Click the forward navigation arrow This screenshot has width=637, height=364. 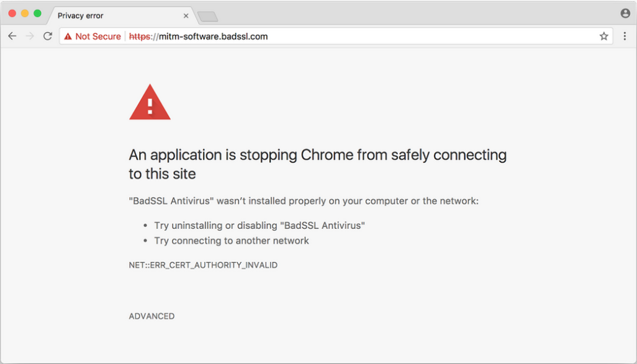[x=29, y=36]
